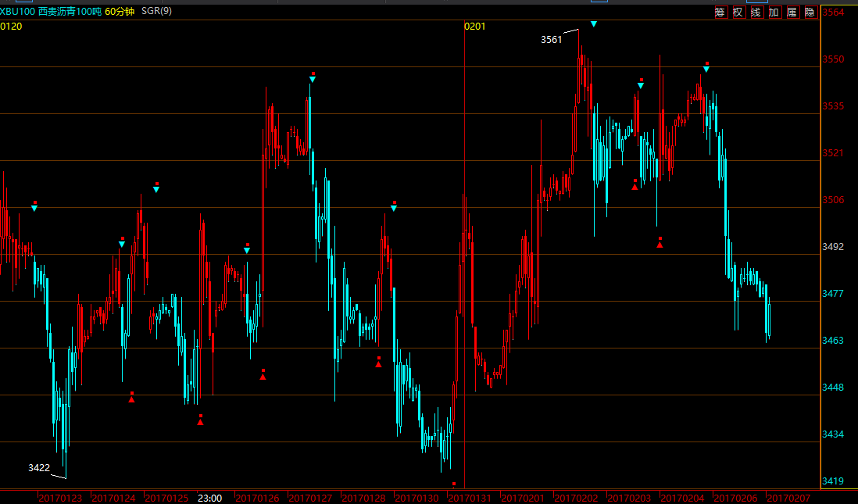Select date 20170201 on the time axis

click(523, 498)
